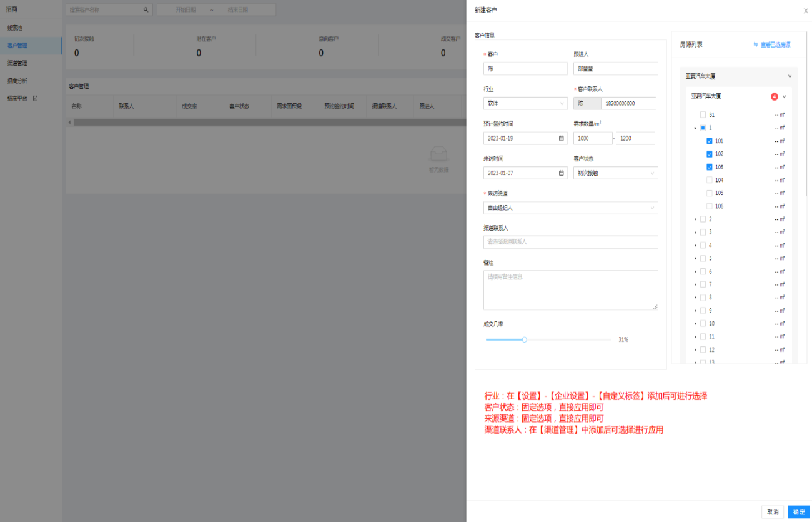Uncheck room 103

[x=710, y=167]
